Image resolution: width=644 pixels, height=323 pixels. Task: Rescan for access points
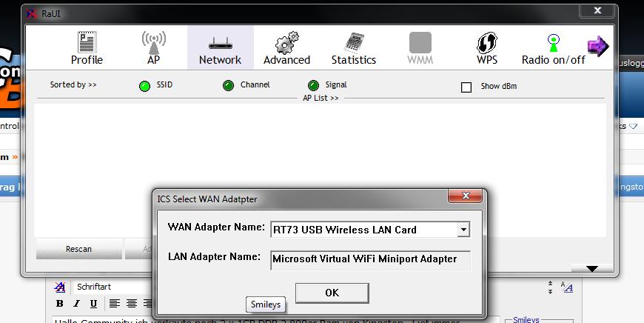click(79, 249)
